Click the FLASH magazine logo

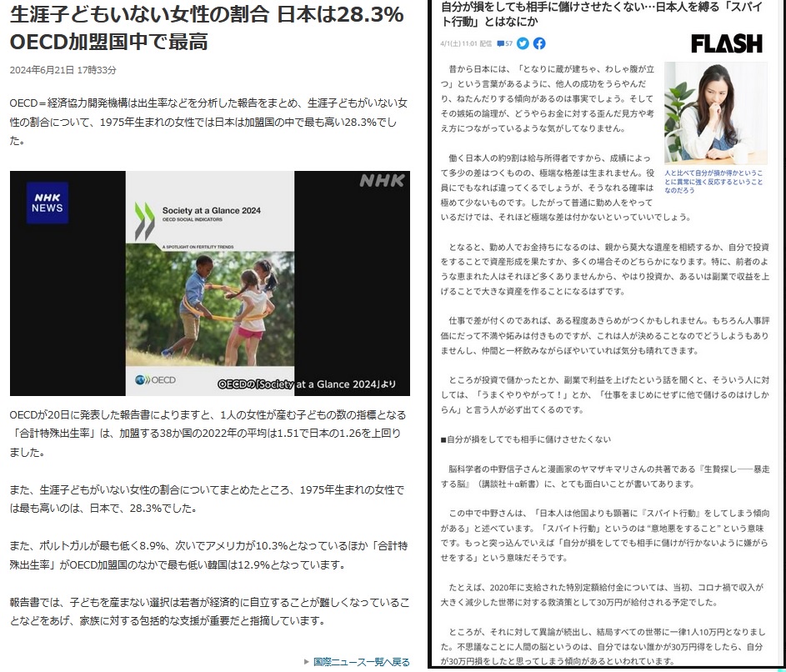click(726, 43)
